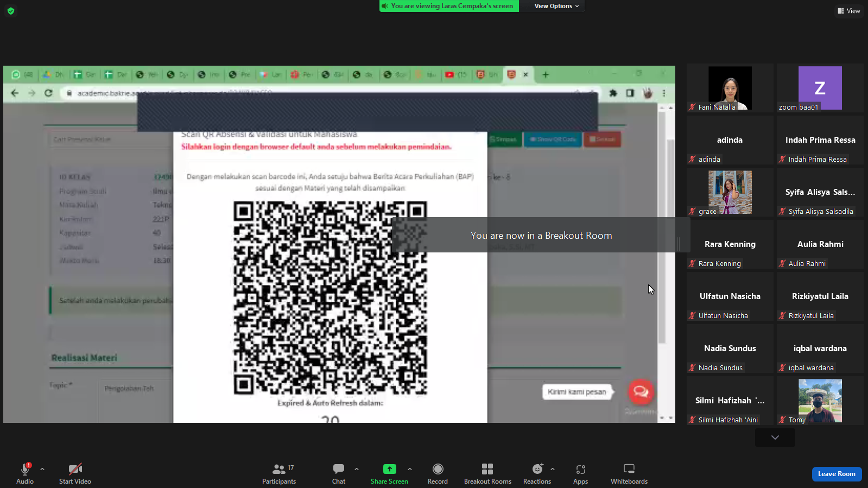The height and width of the screenshot is (488, 868).
Task: Open the browser extensions puzzle icon
Action: click(613, 93)
